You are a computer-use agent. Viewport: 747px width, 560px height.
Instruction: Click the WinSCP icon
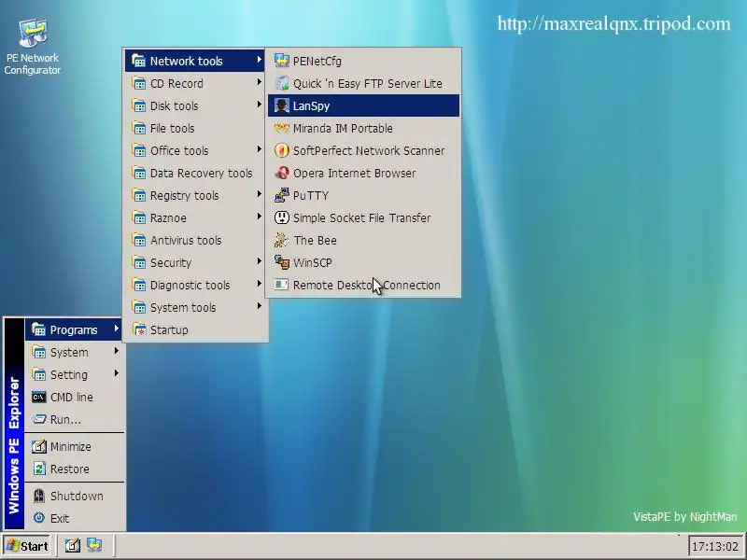click(x=282, y=262)
